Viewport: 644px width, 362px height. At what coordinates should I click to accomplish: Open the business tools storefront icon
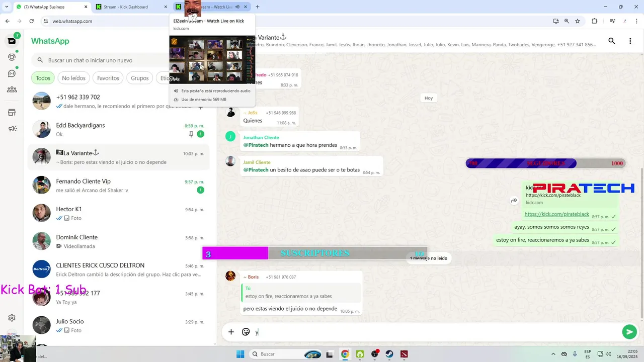click(12, 112)
